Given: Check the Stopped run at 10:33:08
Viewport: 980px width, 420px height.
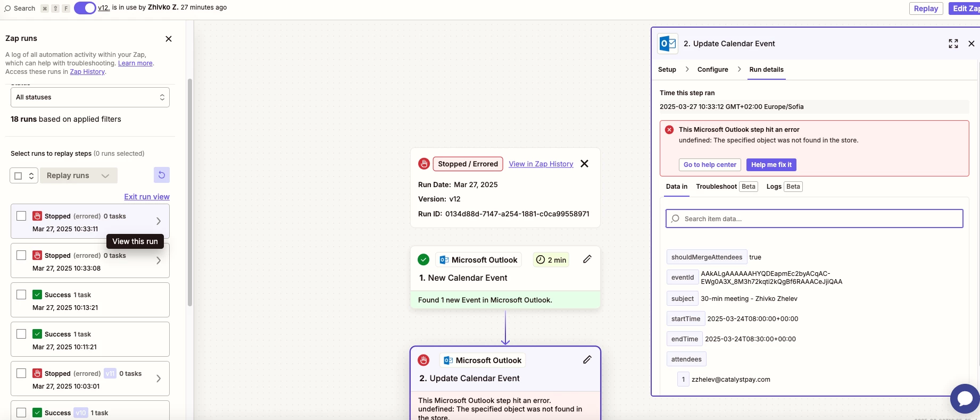Looking at the screenshot, I should pos(21,255).
